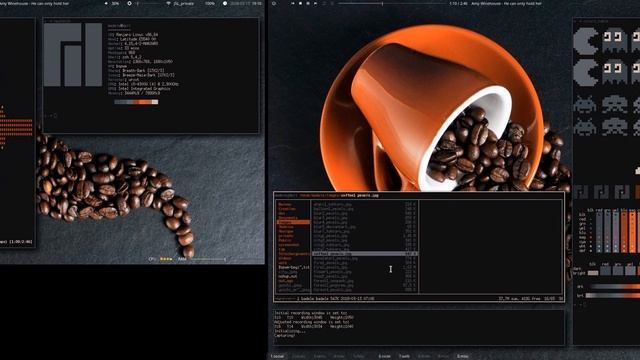Click the RAM usage bar on bottom panel
Viewport: 640px width, 360px height.
208,259
